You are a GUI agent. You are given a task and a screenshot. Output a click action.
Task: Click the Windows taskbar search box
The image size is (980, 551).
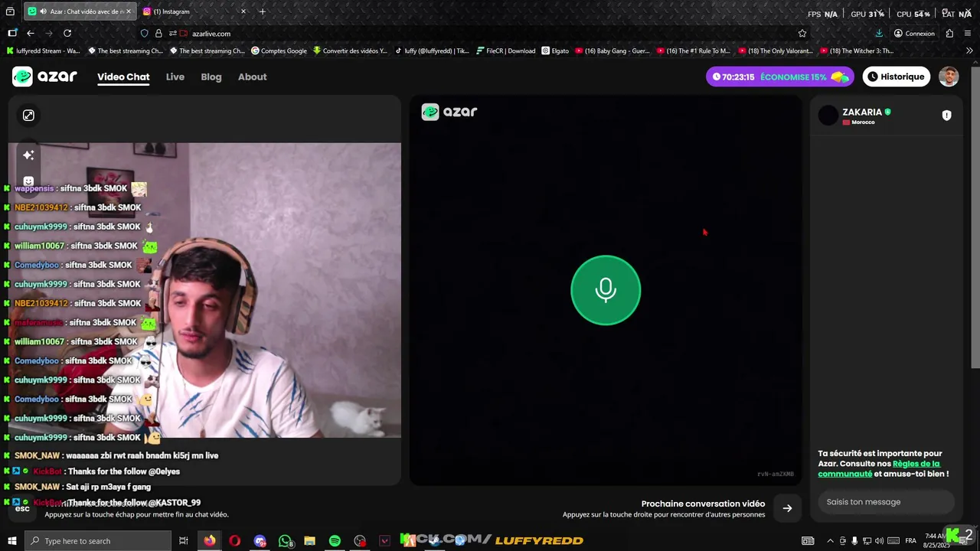pyautogui.click(x=97, y=541)
